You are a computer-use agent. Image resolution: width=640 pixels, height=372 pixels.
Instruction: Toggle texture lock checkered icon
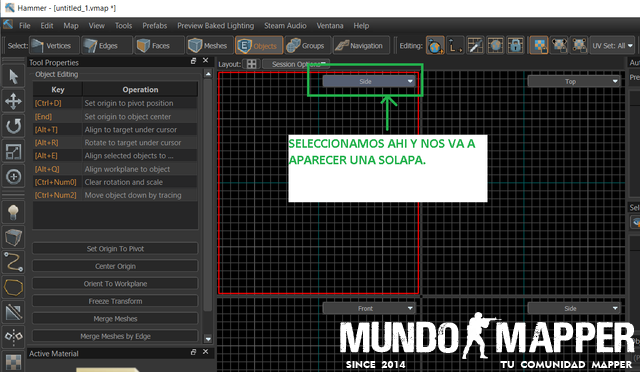coord(539,45)
